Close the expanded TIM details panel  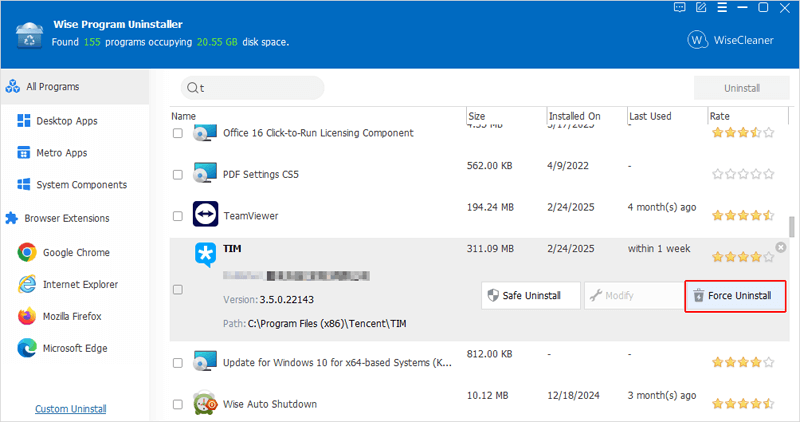(x=781, y=247)
